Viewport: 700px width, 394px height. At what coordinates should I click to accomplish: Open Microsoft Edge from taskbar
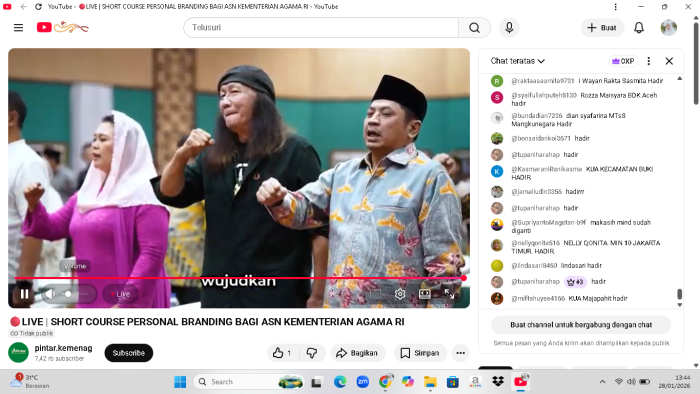[340, 382]
